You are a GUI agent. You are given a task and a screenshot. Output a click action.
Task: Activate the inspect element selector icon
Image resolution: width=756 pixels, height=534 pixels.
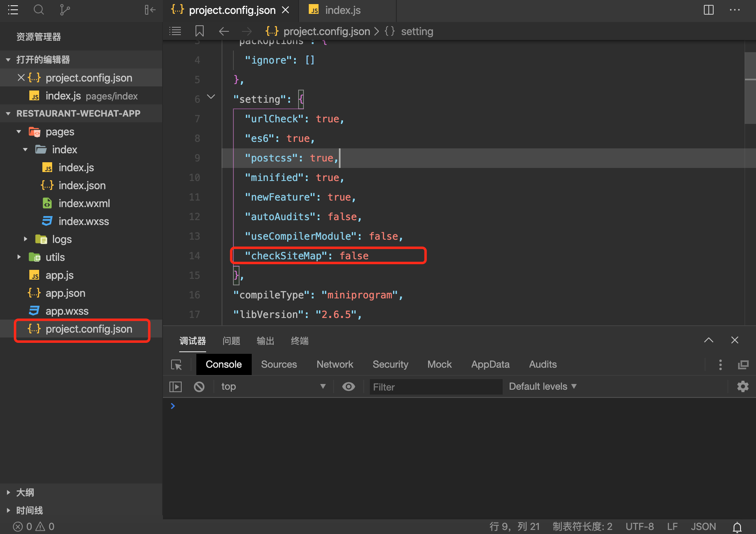176,364
